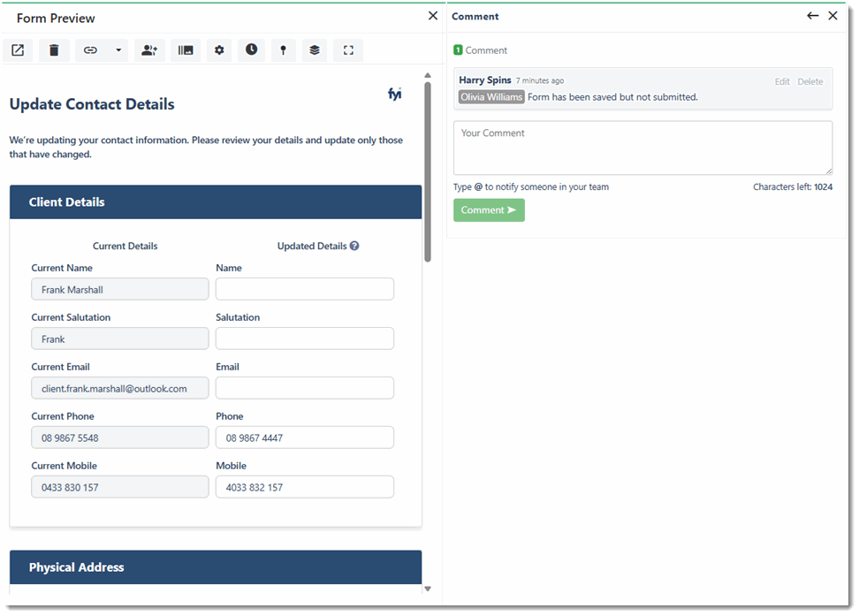Click the 'Type @ to notify someone' hint
Viewport: 859px width, 616px height.
point(531,186)
